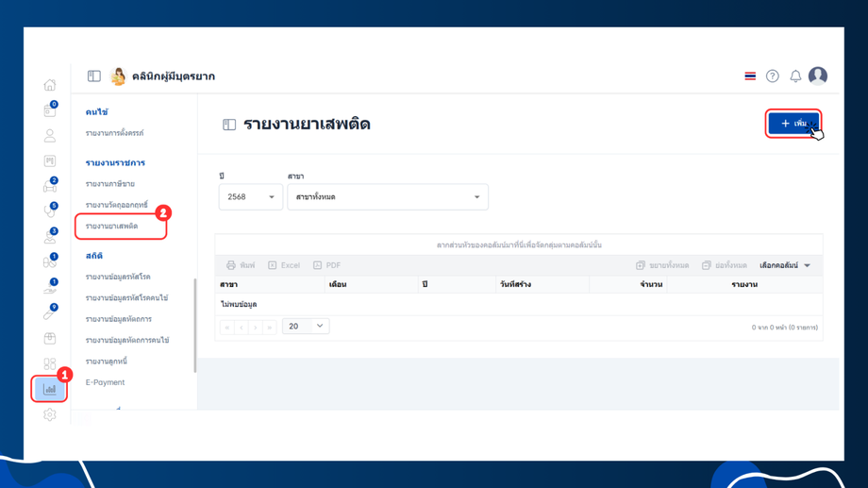Expand the year 2568 dropdown

coord(251,196)
